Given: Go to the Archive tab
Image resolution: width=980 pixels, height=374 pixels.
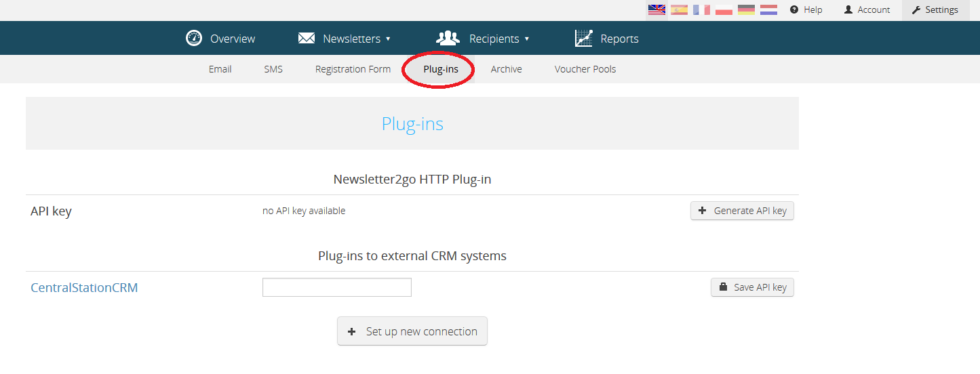Looking at the screenshot, I should pyautogui.click(x=507, y=69).
